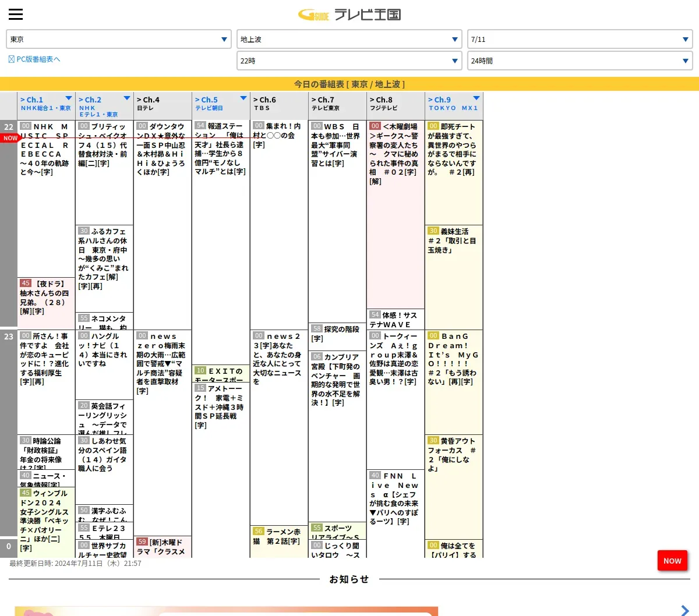Open ダウンタウンDX program listing
The image size is (699, 616).
(163, 225)
